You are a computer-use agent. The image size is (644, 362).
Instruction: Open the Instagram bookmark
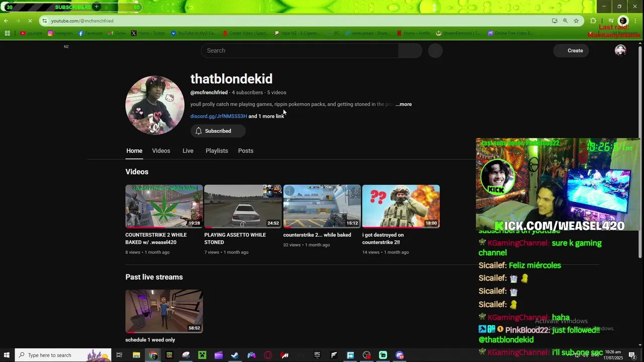coord(60,33)
